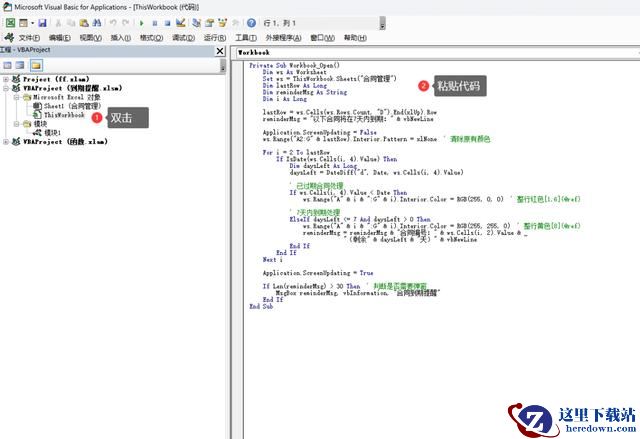Click the Copy toolbar icon

[71, 23]
